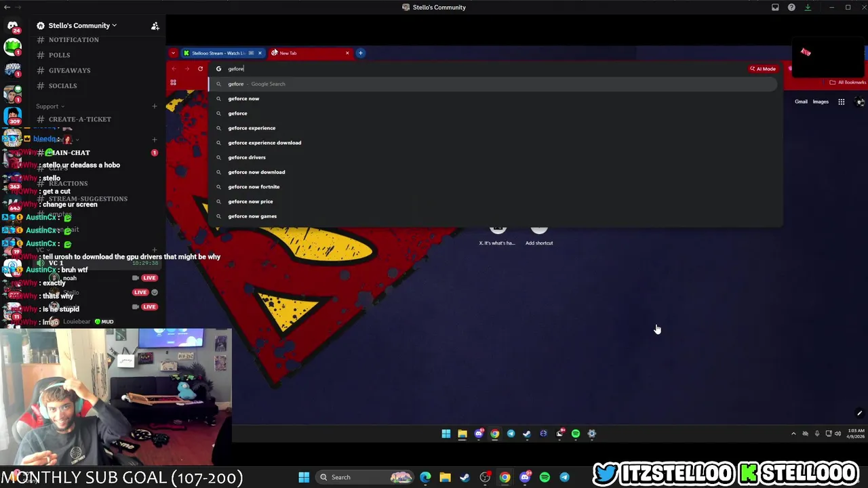This screenshot has width=868, height=488.
Task: Click browser forward arrow
Action: click(x=187, y=68)
